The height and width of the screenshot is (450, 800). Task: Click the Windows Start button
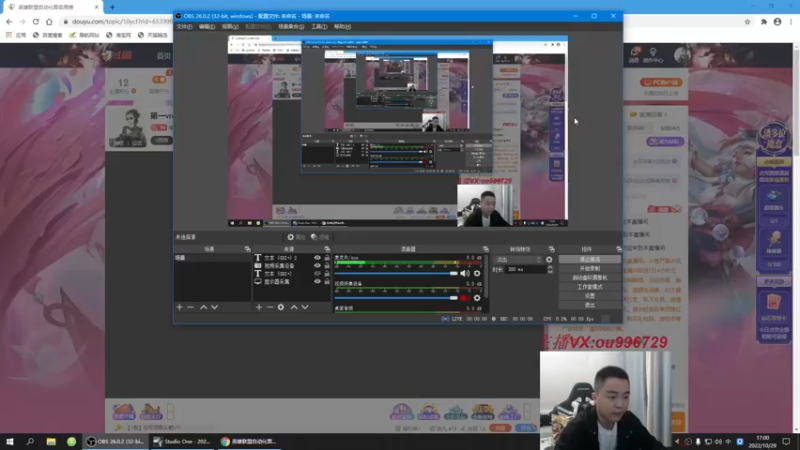10,441
